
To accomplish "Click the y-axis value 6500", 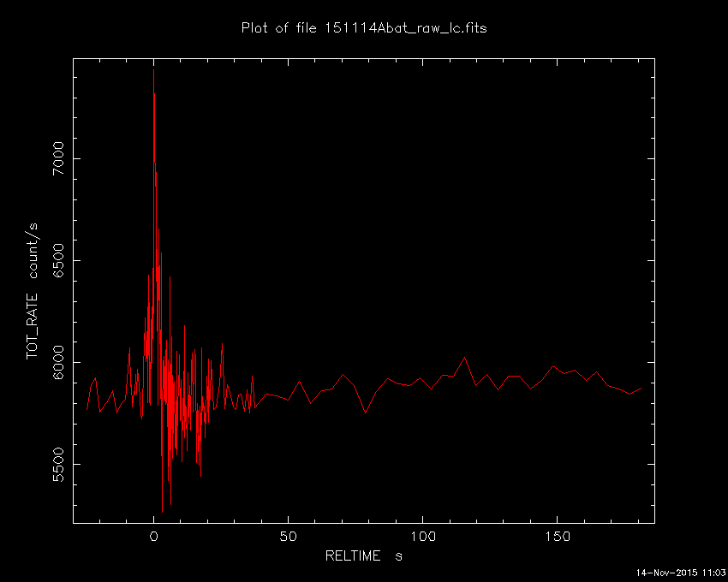I will (x=58, y=260).
